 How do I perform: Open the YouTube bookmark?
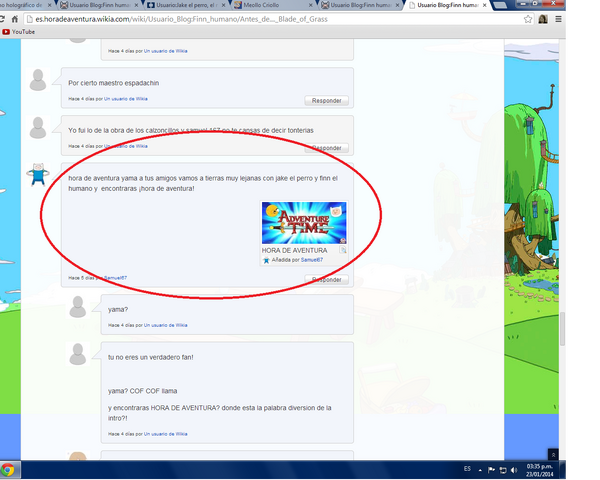point(18,32)
